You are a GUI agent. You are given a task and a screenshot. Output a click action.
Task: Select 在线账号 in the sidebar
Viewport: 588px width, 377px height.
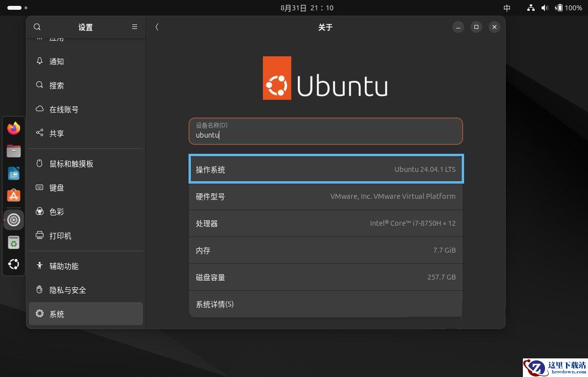pyautogui.click(x=86, y=109)
